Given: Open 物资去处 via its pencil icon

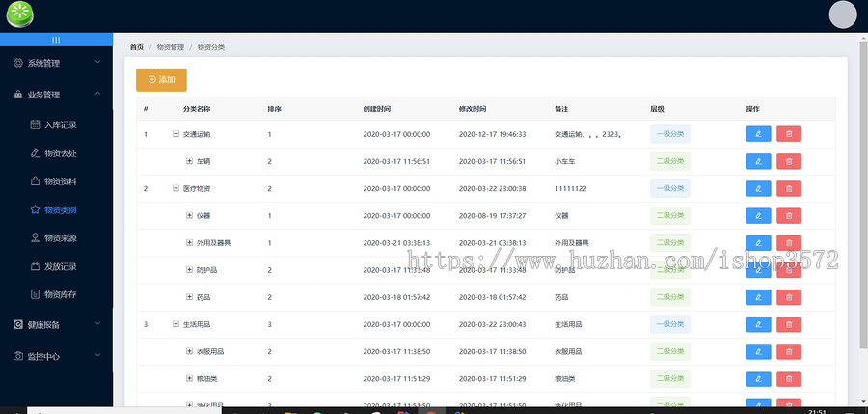Looking at the screenshot, I should (x=35, y=153).
